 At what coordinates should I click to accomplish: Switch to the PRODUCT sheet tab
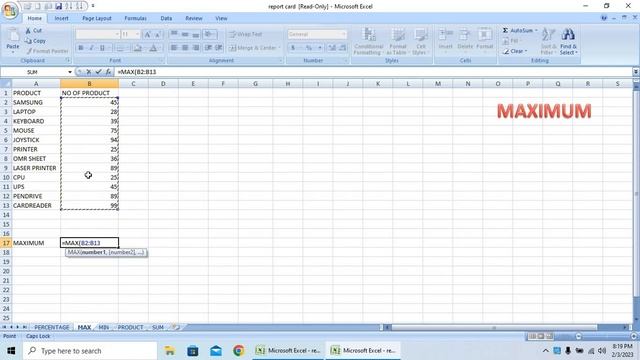coord(130,327)
